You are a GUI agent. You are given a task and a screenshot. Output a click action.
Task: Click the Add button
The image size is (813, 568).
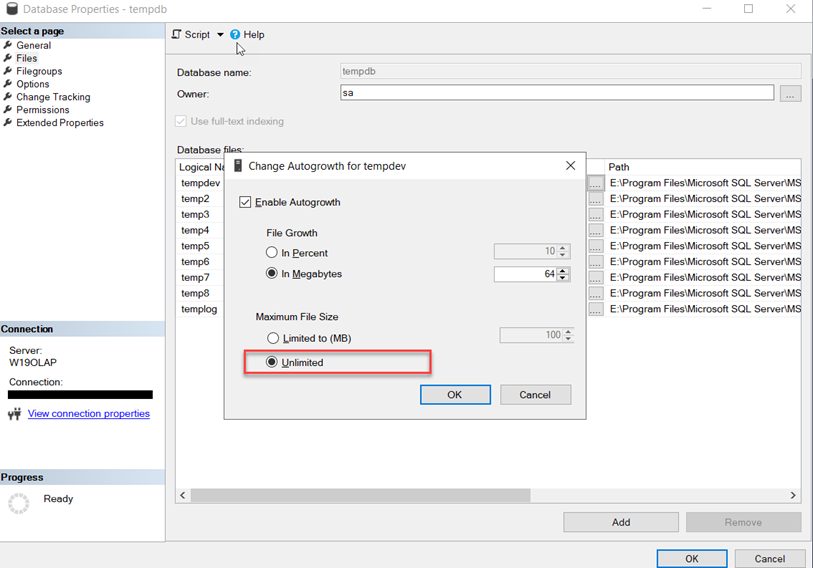coord(621,522)
